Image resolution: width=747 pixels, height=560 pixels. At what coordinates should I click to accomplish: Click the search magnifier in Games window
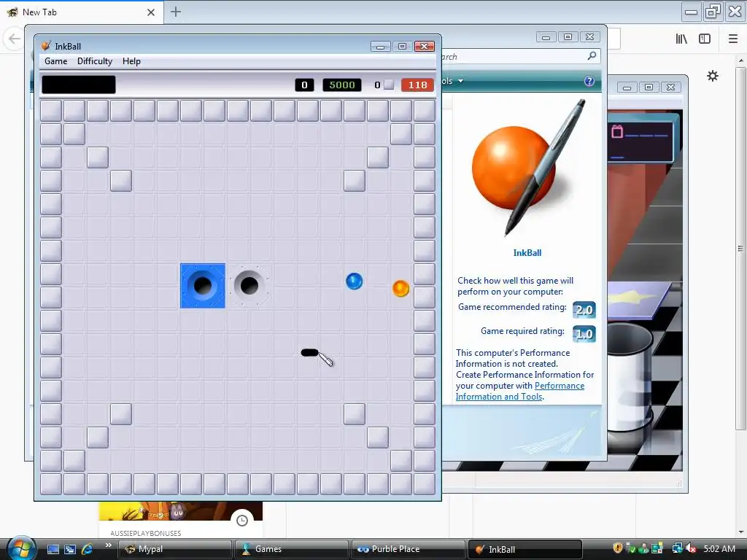coord(592,56)
